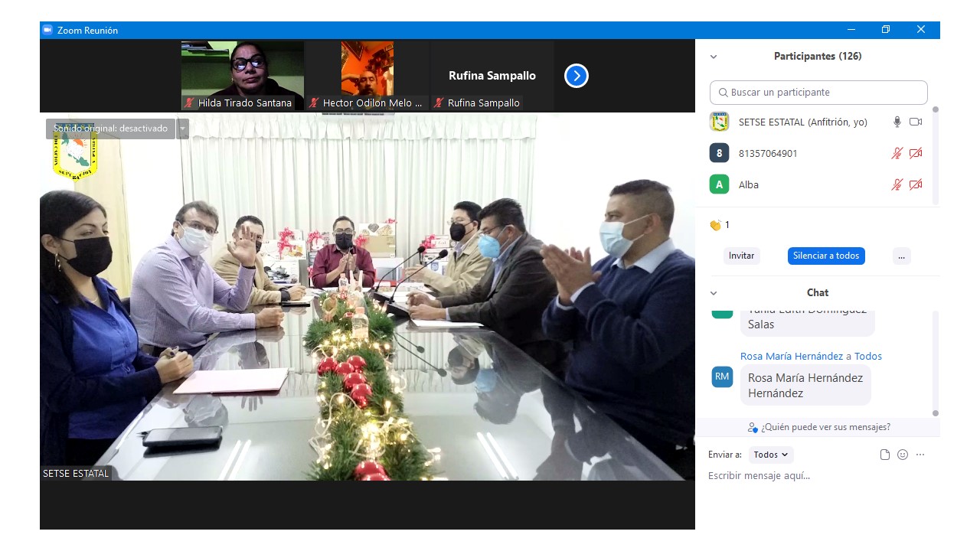Close the Zoom Reunión window
The image size is (980, 551).
[x=921, y=30]
